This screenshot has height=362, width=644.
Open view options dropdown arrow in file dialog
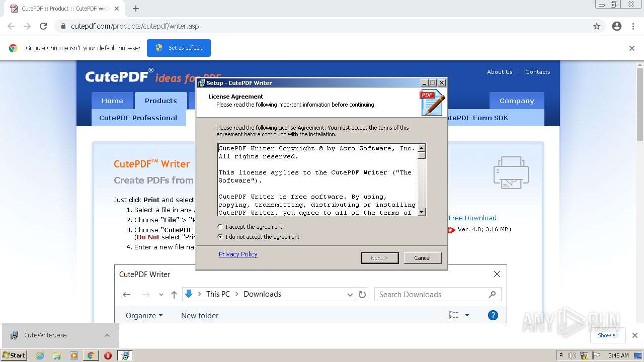(467, 315)
